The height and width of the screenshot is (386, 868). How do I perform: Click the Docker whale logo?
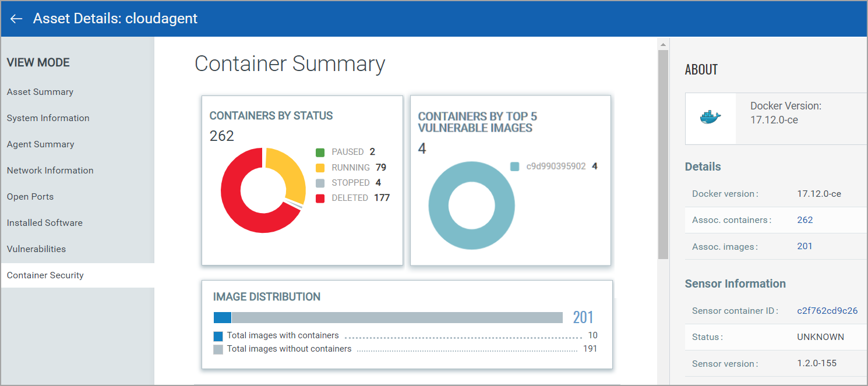tap(710, 118)
